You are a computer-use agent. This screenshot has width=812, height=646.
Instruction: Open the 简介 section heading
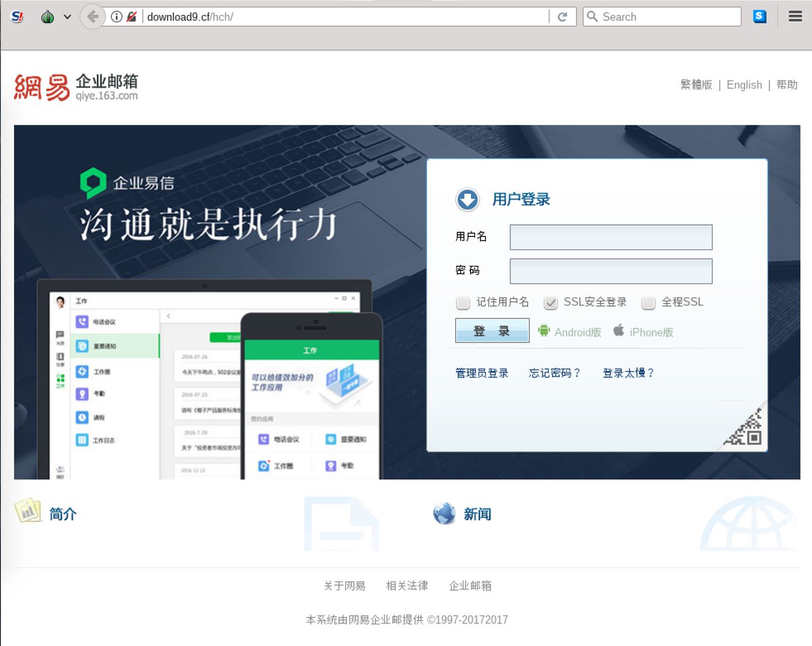tap(63, 514)
